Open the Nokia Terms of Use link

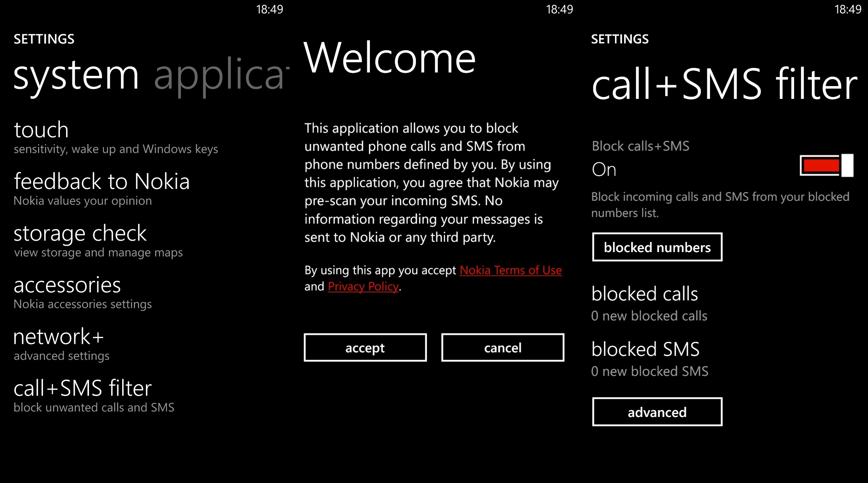pyautogui.click(x=511, y=270)
